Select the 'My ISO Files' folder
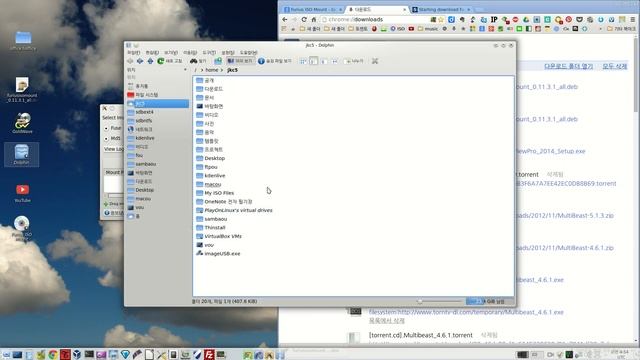This screenshot has width=640, height=360. [x=215, y=193]
